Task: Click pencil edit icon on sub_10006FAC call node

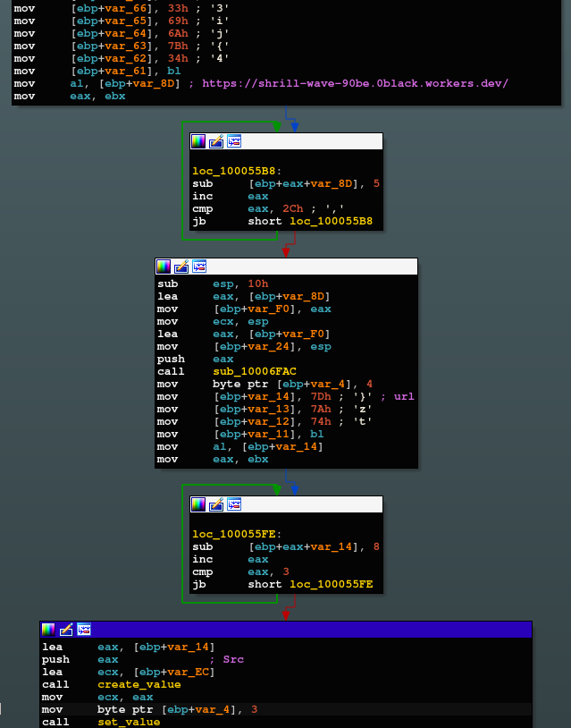Action: tap(181, 267)
